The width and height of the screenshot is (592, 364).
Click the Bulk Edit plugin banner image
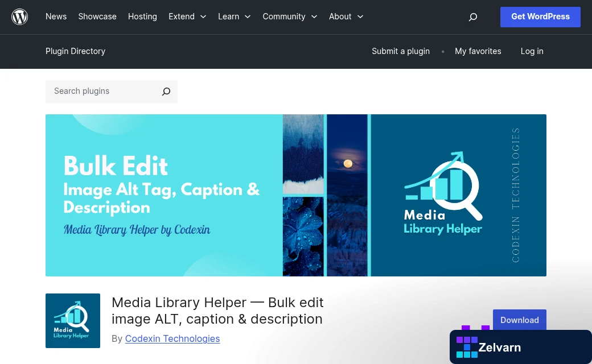tap(295, 196)
